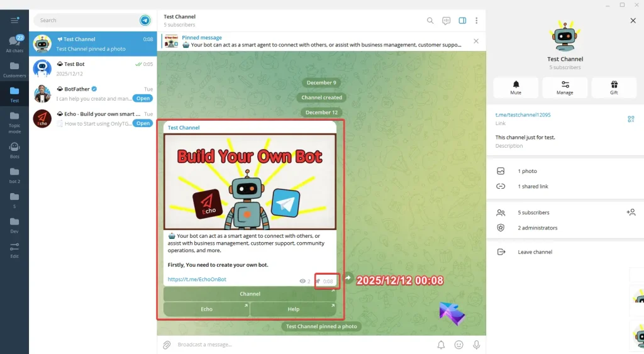Click the Gift button in channel info
The width and height of the screenshot is (644, 354).
pyautogui.click(x=614, y=87)
